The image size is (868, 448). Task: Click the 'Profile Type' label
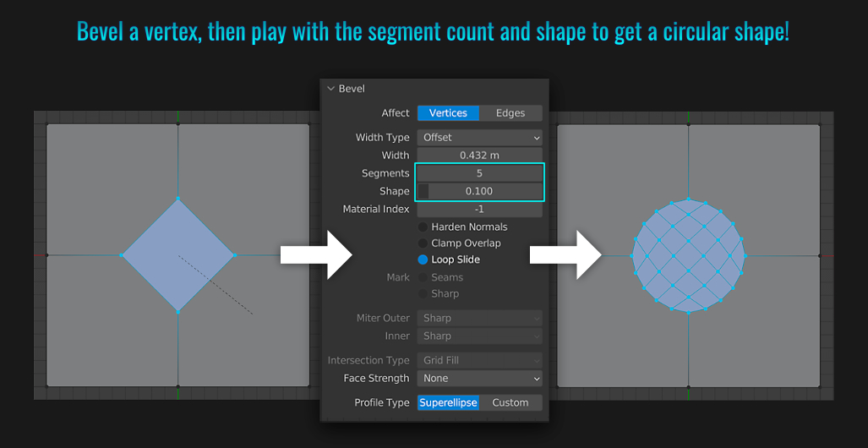click(382, 402)
